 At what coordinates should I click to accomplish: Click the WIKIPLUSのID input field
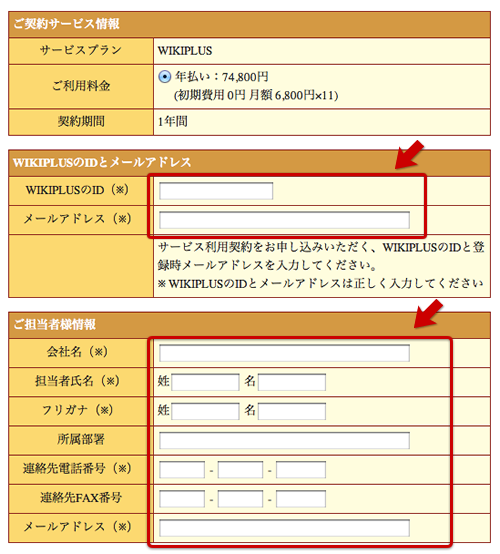tap(216, 191)
